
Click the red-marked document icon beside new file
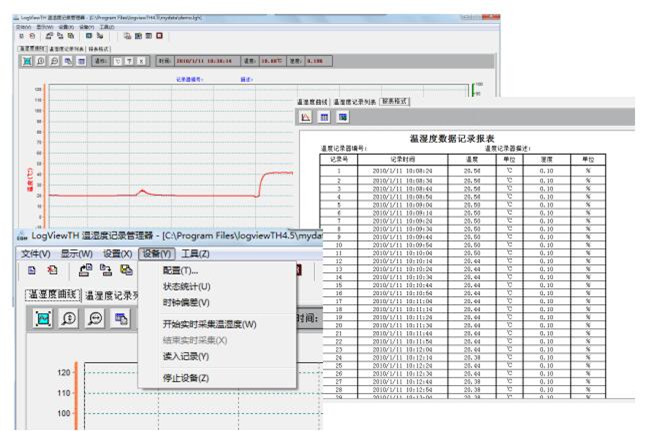pos(52,271)
